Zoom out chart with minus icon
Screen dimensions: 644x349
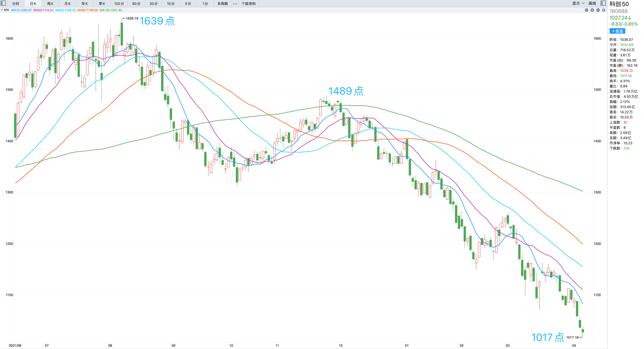coord(598,10)
